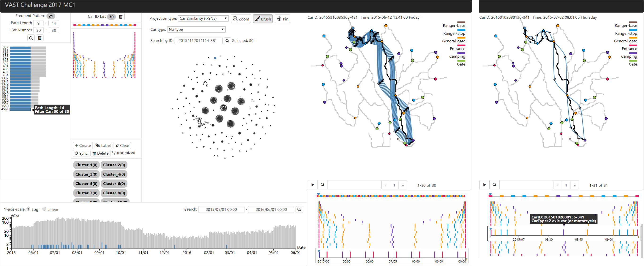The height and width of the screenshot is (266, 644).
Task: Clear the Car ID List with trash icon
Action: tap(120, 17)
